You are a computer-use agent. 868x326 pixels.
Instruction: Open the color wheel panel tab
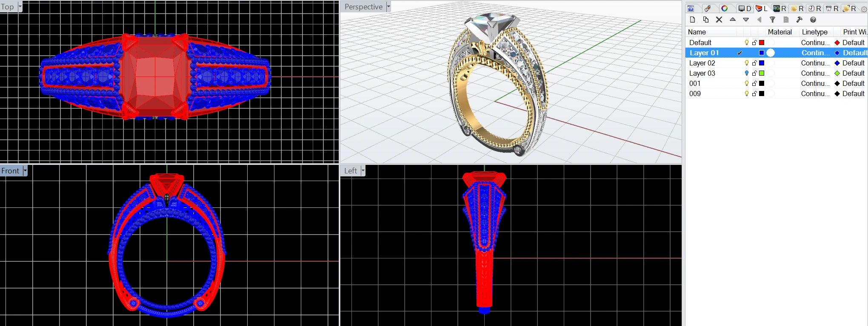click(x=724, y=9)
